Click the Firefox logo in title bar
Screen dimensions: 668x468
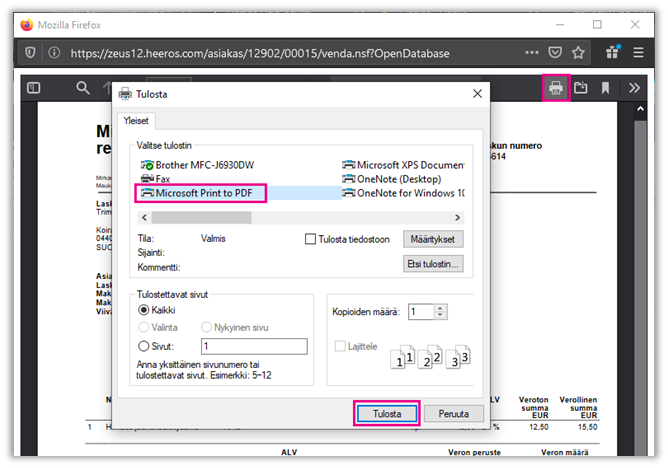[x=27, y=25]
